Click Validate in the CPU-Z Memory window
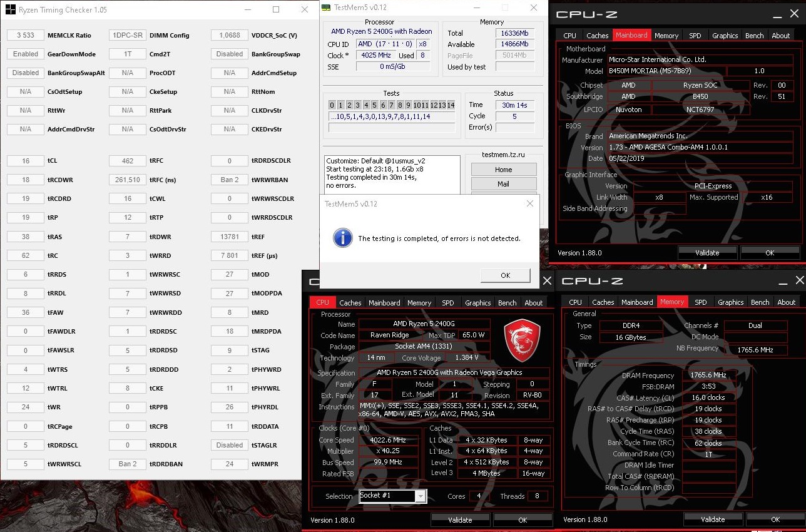 pos(713,519)
